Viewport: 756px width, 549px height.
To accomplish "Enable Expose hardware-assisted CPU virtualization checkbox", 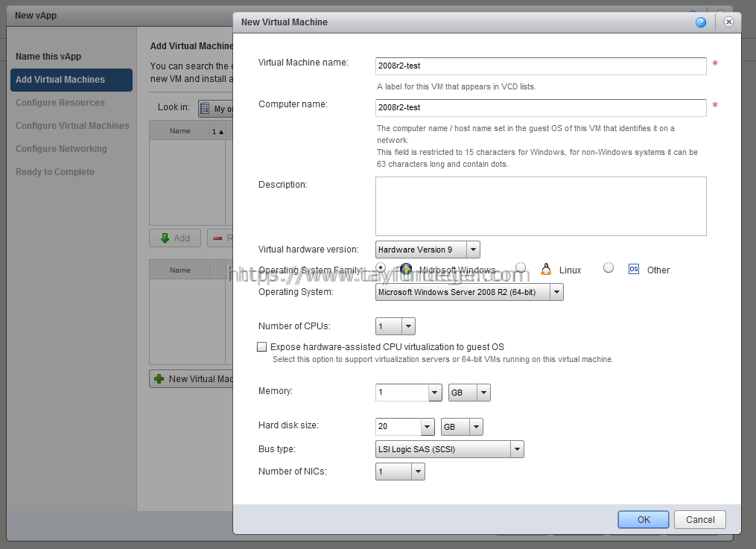I will point(261,346).
